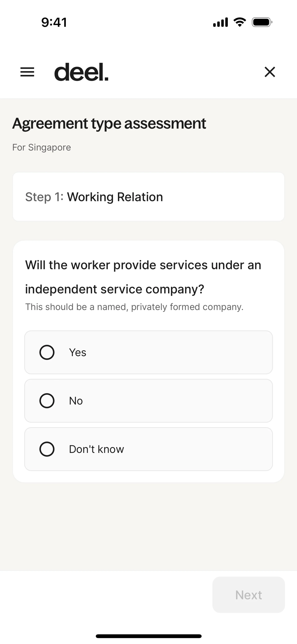The width and height of the screenshot is (297, 644).
Task: Select the No radio button
Action: pos(47,401)
